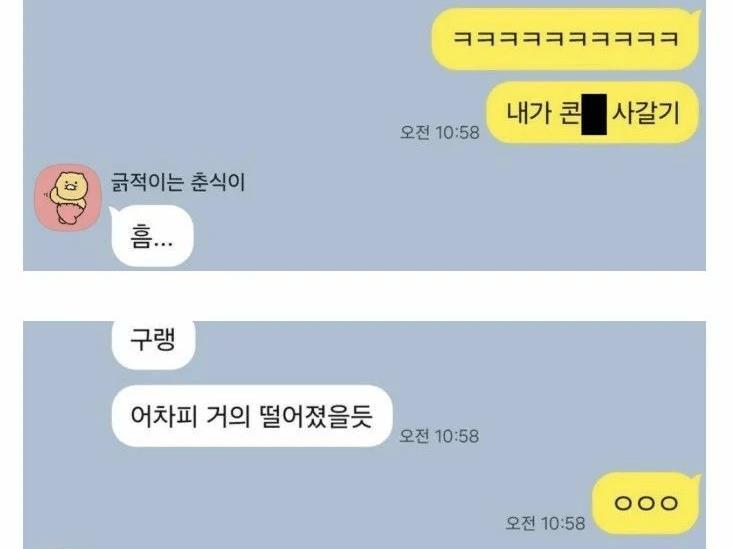Tap the word 사갈기 in the yellow bubble
This screenshot has height=549, width=733.
coord(645,113)
